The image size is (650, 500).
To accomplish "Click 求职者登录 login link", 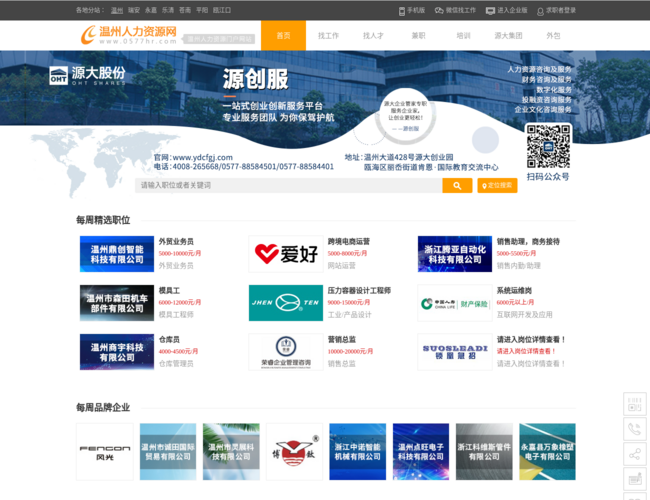I will point(556,10).
